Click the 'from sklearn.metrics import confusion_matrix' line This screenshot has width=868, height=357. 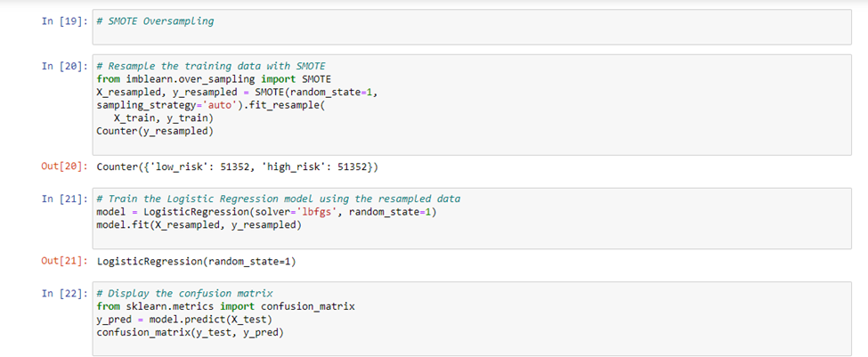[225, 305]
